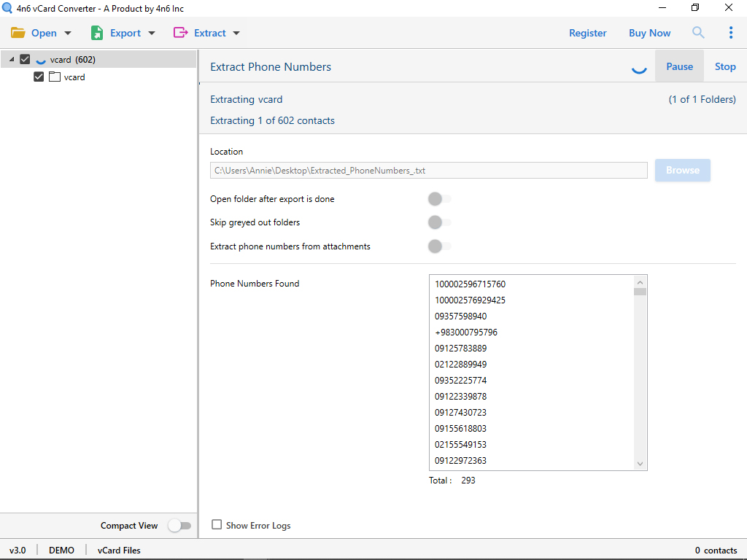This screenshot has width=747, height=560.
Task: Select phone number 02155549153
Action: coord(461,444)
